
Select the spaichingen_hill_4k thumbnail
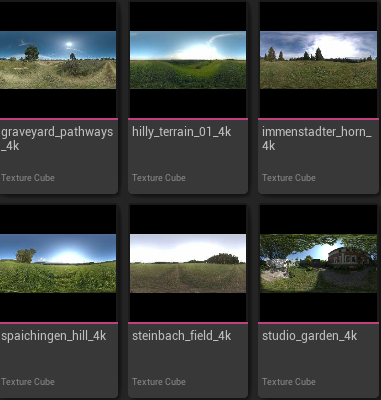coord(58,263)
